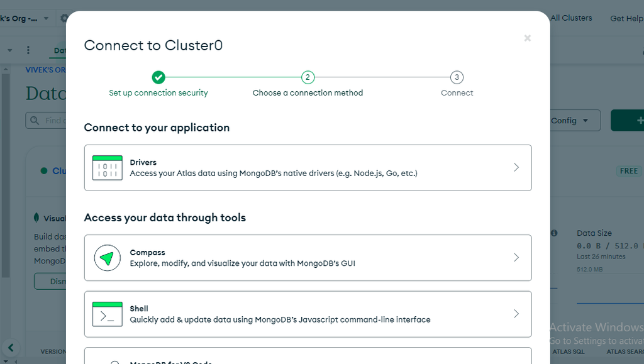Open the three-dot project menu
Viewport: 644px width, 364px height.
coord(28,50)
